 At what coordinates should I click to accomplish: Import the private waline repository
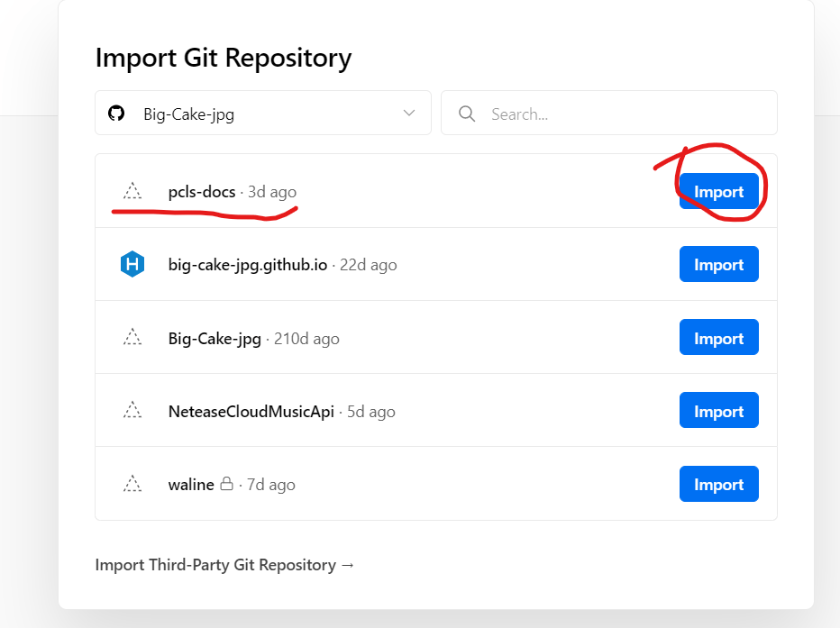[718, 484]
